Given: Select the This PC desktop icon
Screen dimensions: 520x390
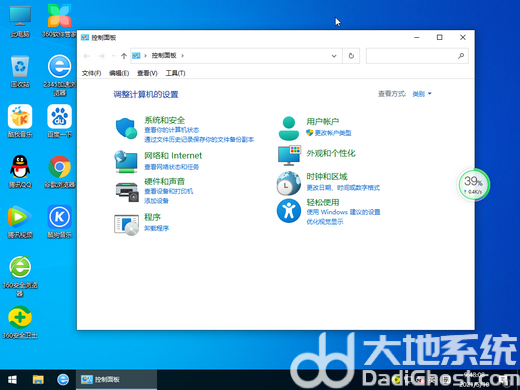Looking at the screenshot, I should click(x=20, y=21).
